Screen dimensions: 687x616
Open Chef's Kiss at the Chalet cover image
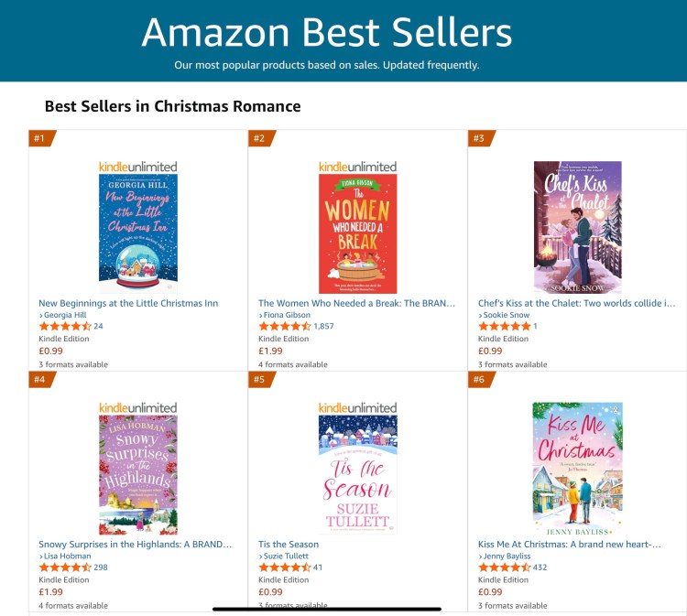(x=577, y=227)
